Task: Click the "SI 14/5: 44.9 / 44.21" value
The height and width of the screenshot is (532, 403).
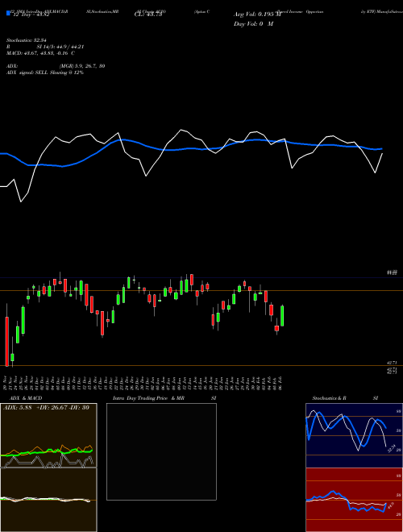Action: pyautogui.click(x=60, y=47)
